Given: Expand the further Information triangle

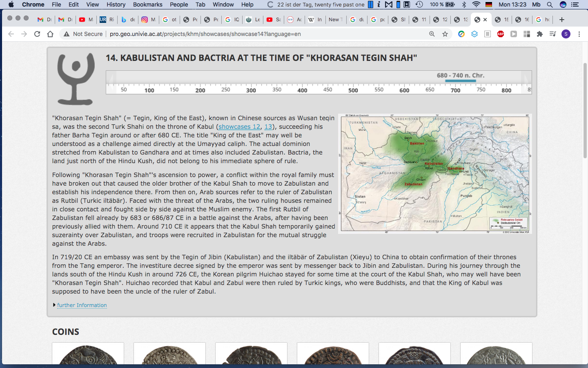Looking at the screenshot, I should pyautogui.click(x=54, y=305).
